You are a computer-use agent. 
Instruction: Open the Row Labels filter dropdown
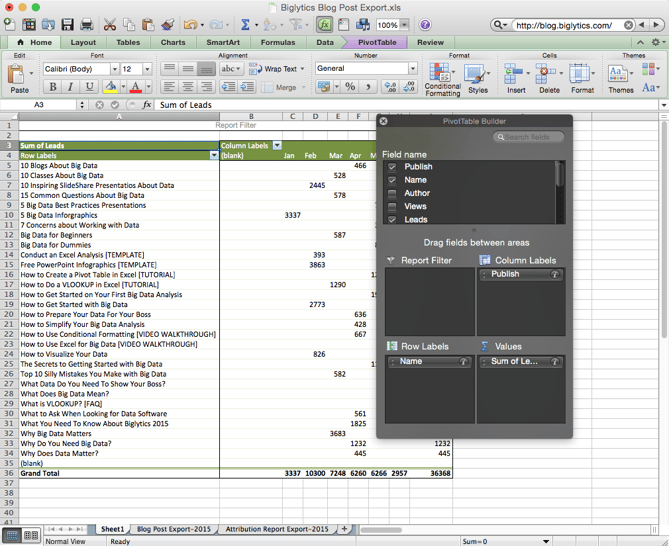tap(213, 156)
